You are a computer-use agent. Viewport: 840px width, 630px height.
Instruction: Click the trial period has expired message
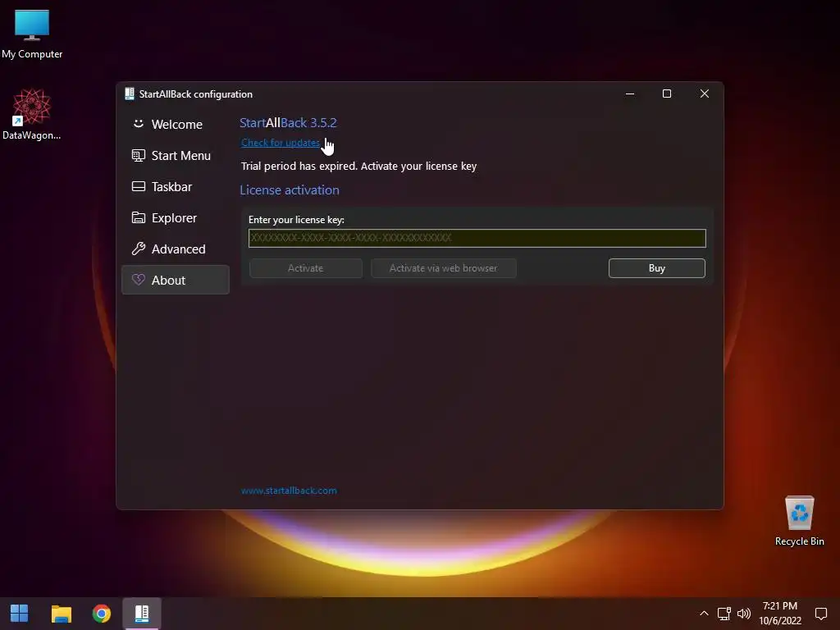(x=359, y=166)
